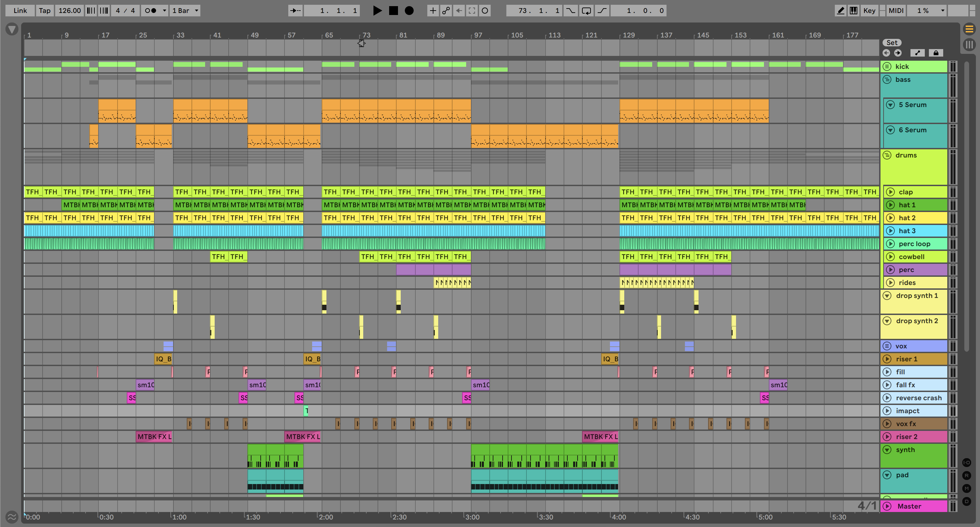Open the quantization 1 Bar dropdown
This screenshot has width=980, height=527.
(x=185, y=11)
